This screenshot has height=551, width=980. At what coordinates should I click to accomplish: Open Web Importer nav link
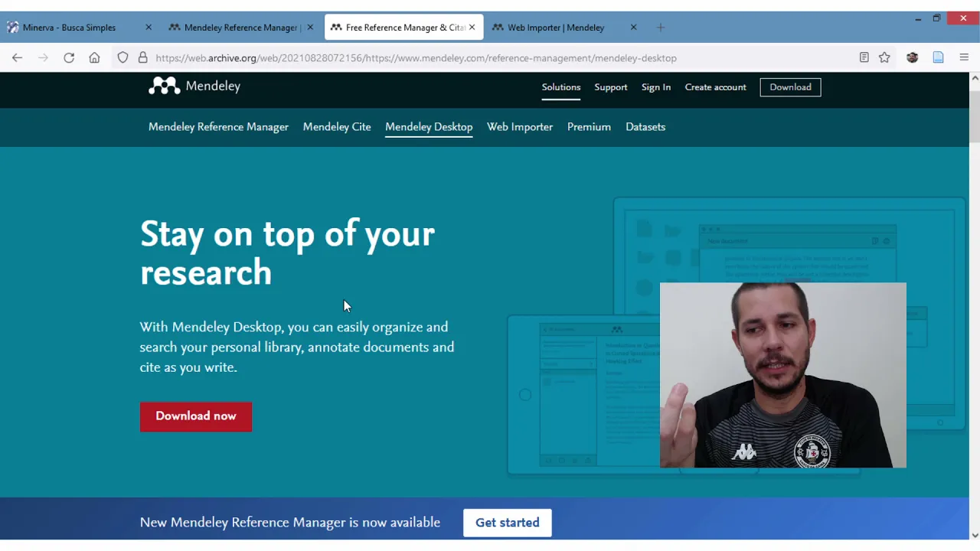pos(520,127)
